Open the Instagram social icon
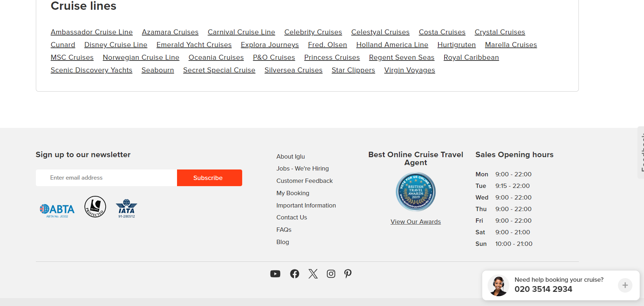644x306 pixels. click(x=331, y=274)
